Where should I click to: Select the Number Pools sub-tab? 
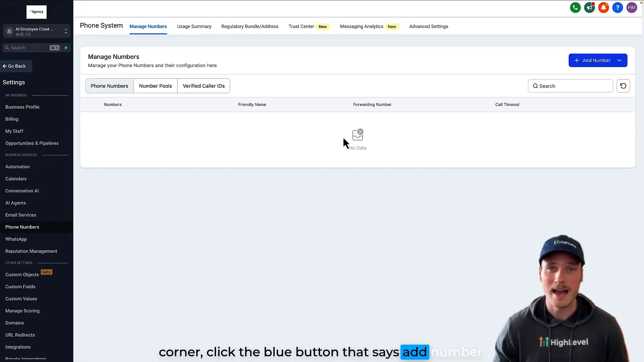[x=156, y=86]
